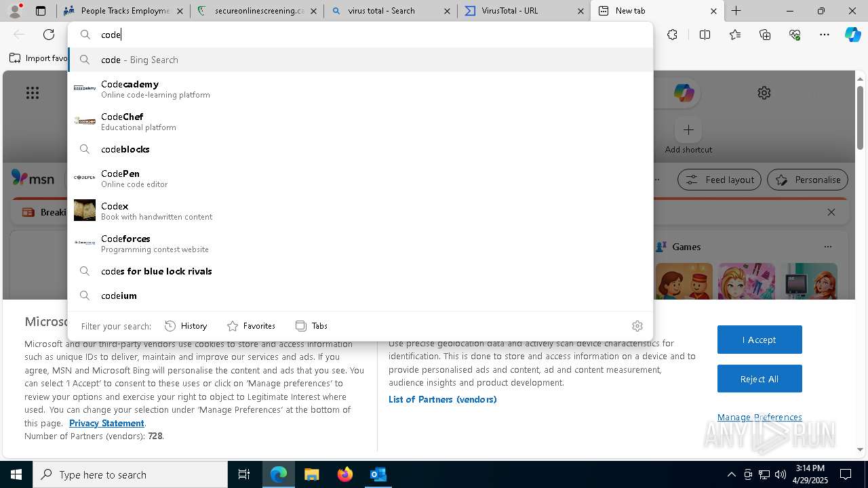Viewport: 868px width, 488px height.
Task: Switch to secureonlinescreening tab
Action: 257,11
